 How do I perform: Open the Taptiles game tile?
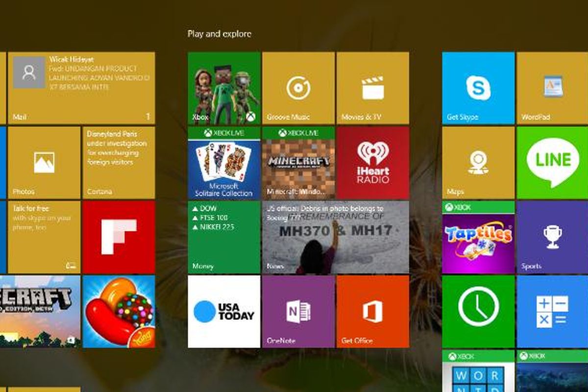pyautogui.click(x=478, y=237)
